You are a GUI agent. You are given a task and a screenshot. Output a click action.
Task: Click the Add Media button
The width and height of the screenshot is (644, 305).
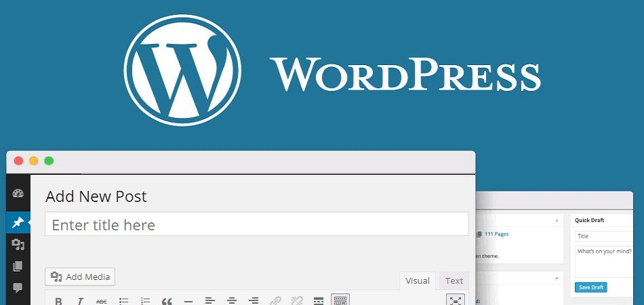[80, 277]
